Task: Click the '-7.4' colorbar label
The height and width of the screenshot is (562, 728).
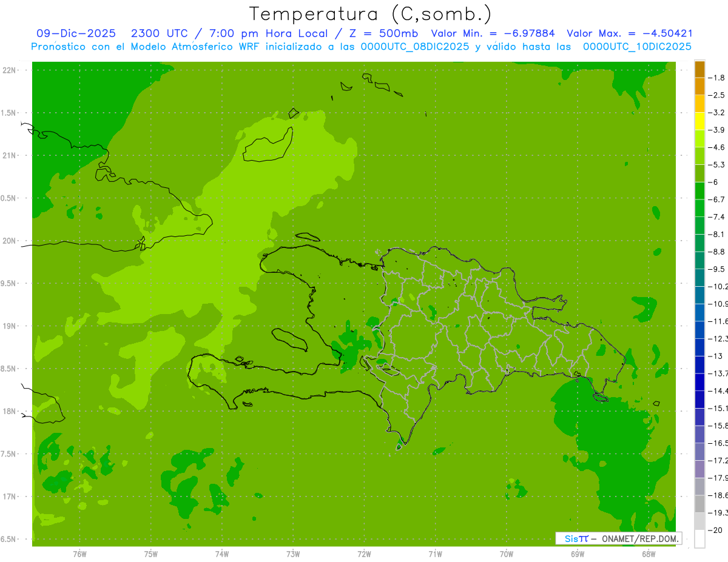Action: (716, 217)
